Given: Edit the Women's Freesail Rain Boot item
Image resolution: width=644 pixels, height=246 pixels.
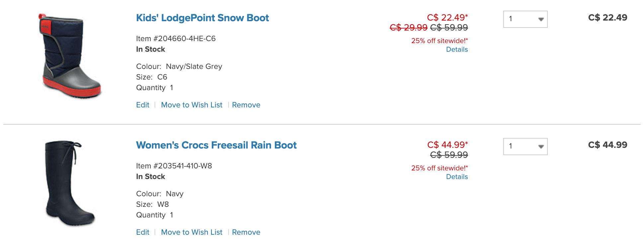Looking at the screenshot, I should click(143, 232).
